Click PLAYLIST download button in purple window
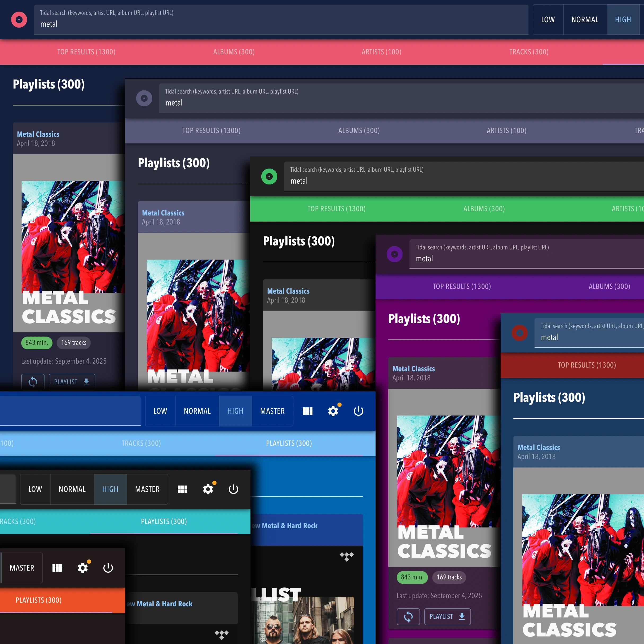This screenshot has width=644, height=644. click(x=447, y=617)
